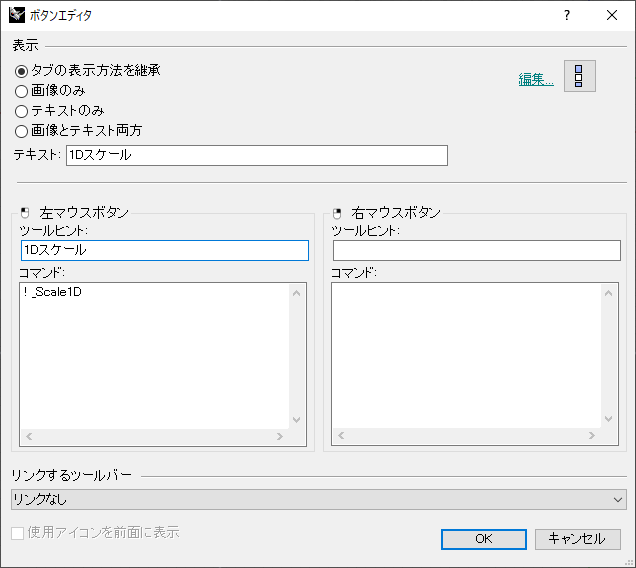The image size is (636, 568).
Task: Select タブの表示方法を継承 radio button
Action: point(21,71)
